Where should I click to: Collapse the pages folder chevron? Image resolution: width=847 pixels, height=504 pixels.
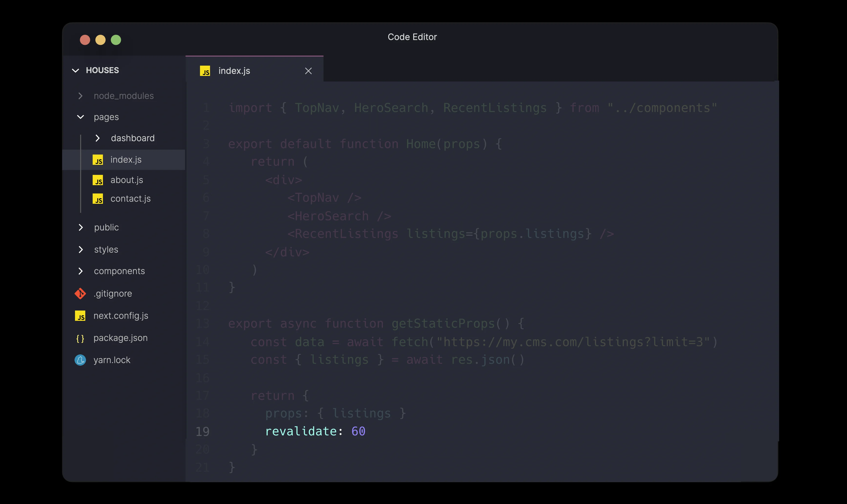click(80, 117)
